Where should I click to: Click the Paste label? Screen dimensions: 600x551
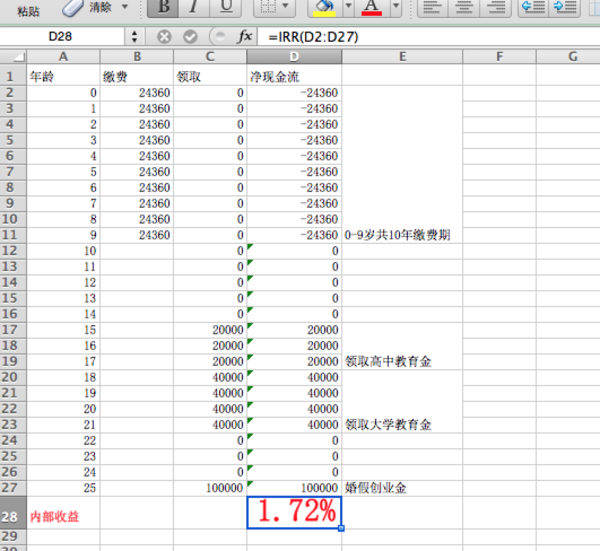pos(28,11)
